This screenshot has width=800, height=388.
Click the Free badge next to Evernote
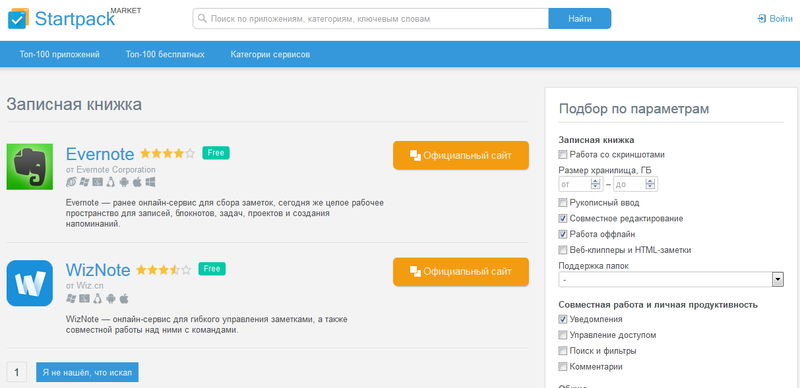[x=216, y=153]
